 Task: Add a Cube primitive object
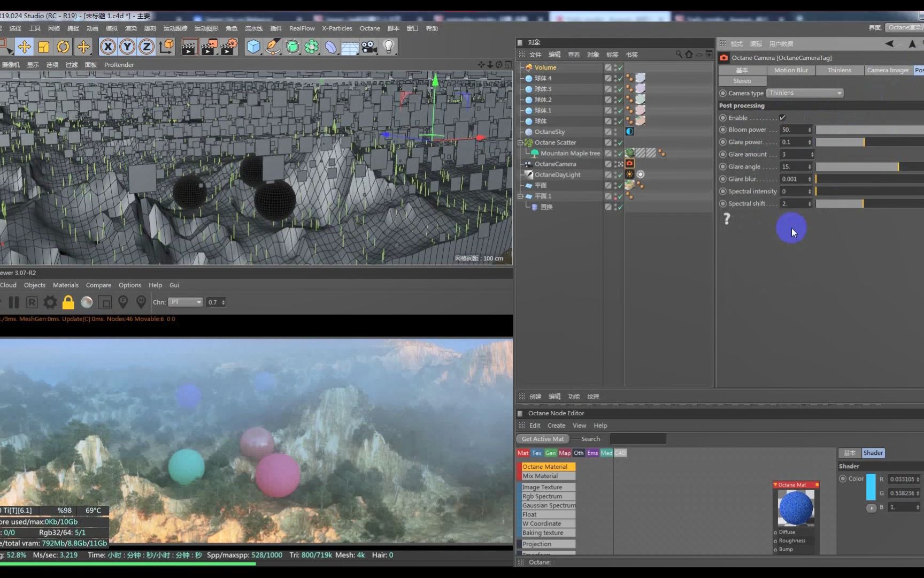253,47
